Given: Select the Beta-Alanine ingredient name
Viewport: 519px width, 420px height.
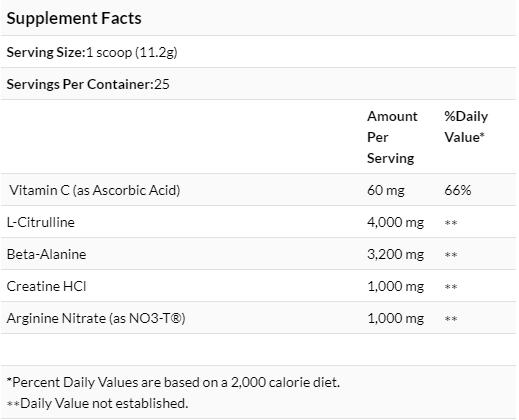Looking at the screenshot, I should 46,254.
